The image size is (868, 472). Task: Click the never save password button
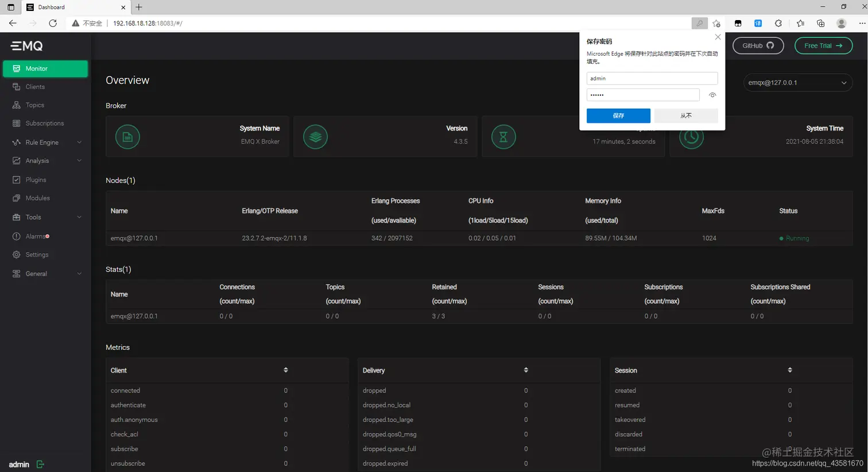click(686, 115)
